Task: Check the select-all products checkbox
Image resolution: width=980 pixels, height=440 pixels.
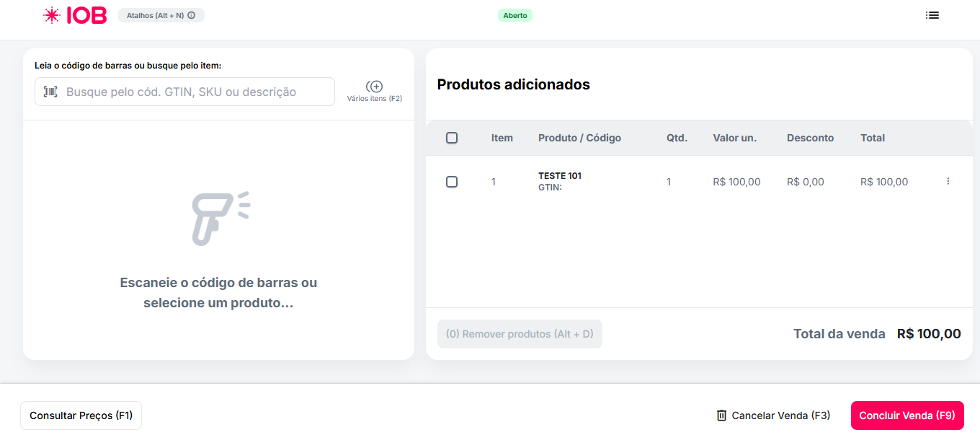Action: pos(452,138)
